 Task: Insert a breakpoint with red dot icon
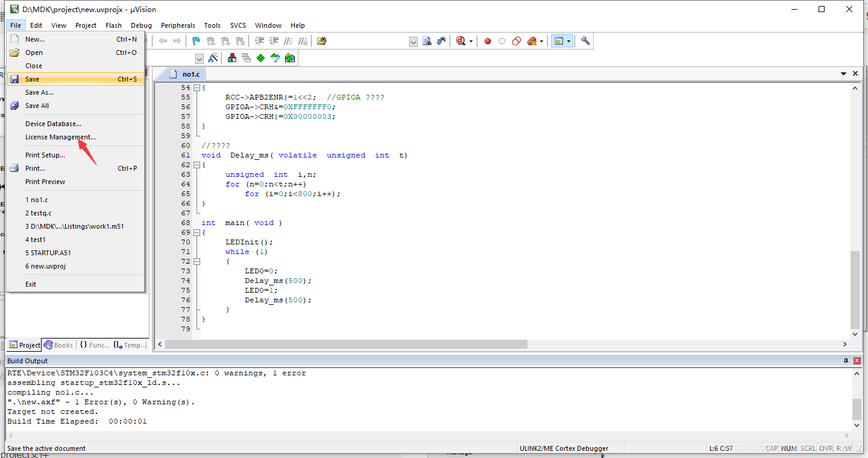[488, 41]
